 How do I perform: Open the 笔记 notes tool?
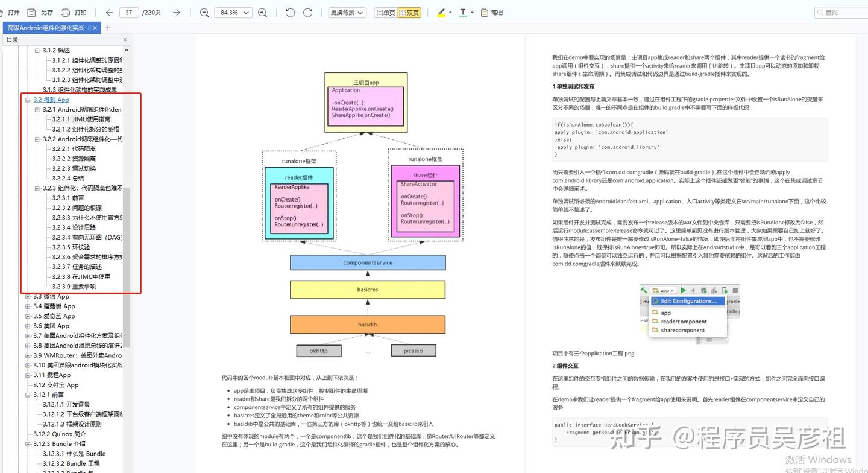tap(491, 12)
